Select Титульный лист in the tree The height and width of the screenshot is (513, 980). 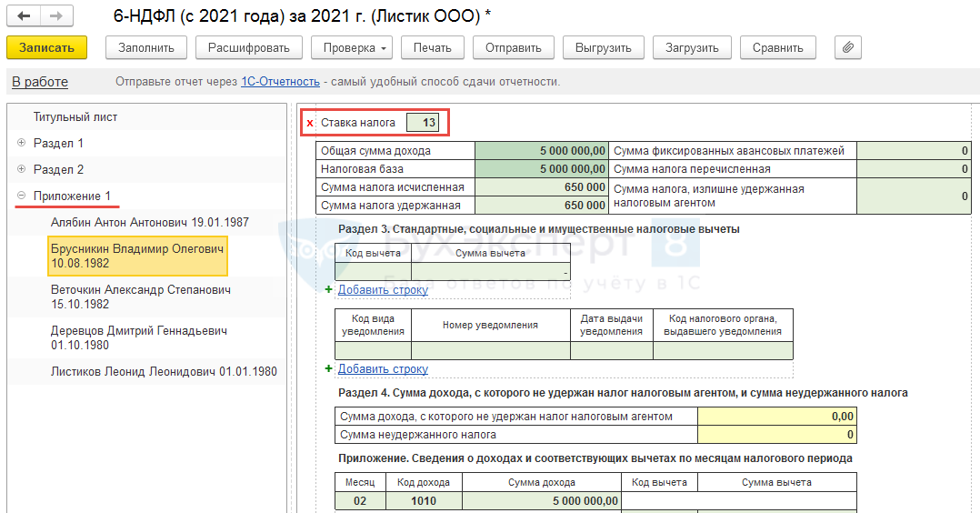click(75, 117)
